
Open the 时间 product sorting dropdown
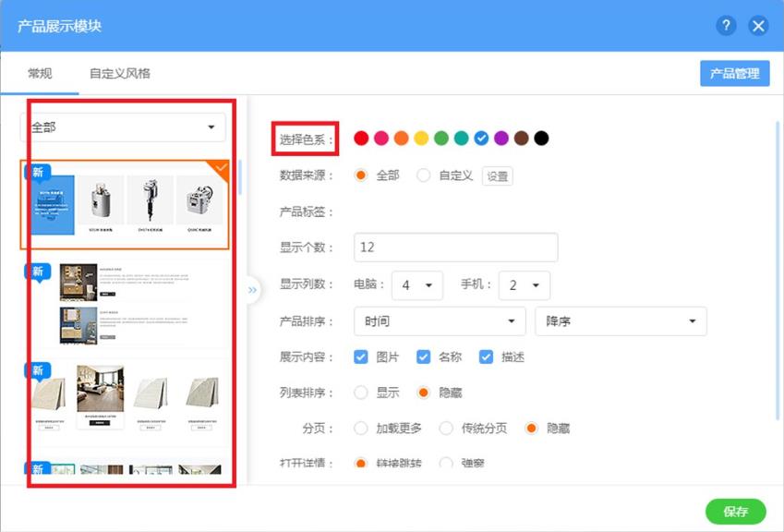pyautogui.click(x=439, y=321)
